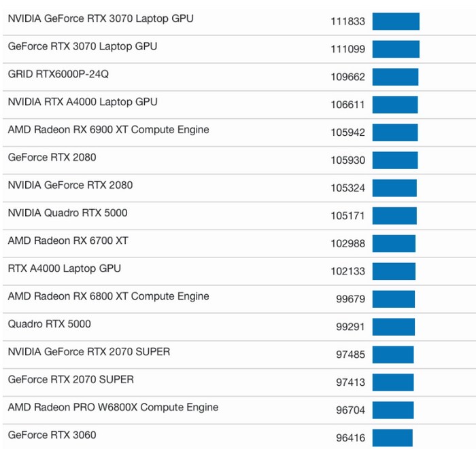
Task: Open the AMD Radeon RX 6700 XT entry
Action: click(67, 240)
